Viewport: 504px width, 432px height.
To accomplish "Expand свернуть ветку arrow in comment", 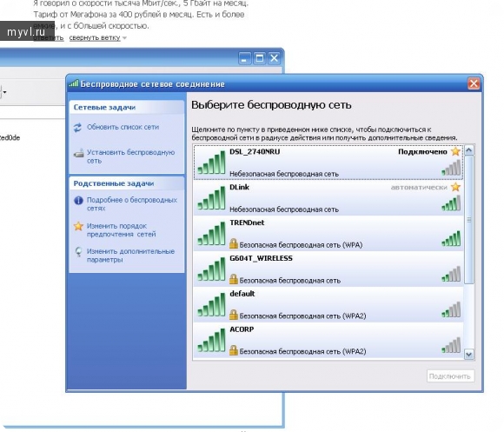I will click(x=125, y=38).
